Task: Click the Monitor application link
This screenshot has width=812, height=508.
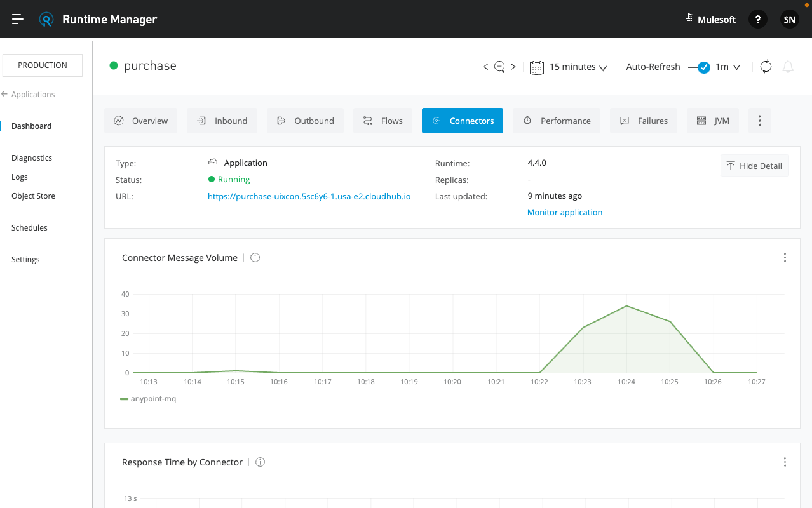Action: point(564,212)
